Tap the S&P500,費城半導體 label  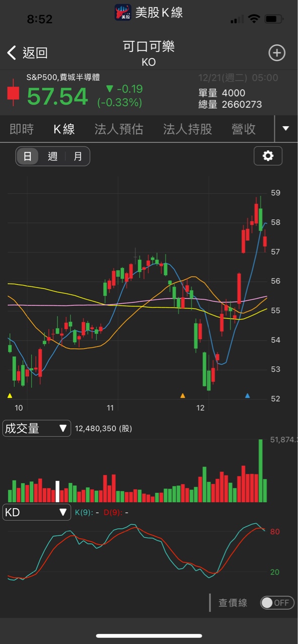(x=63, y=77)
